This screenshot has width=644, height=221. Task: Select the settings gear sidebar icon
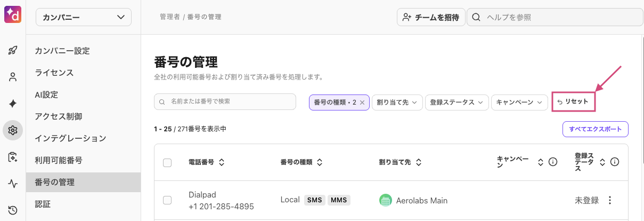13,130
